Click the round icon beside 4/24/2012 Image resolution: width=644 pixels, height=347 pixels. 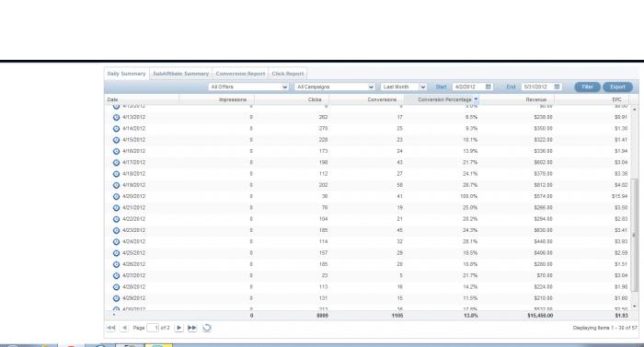[x=116, y=242]
